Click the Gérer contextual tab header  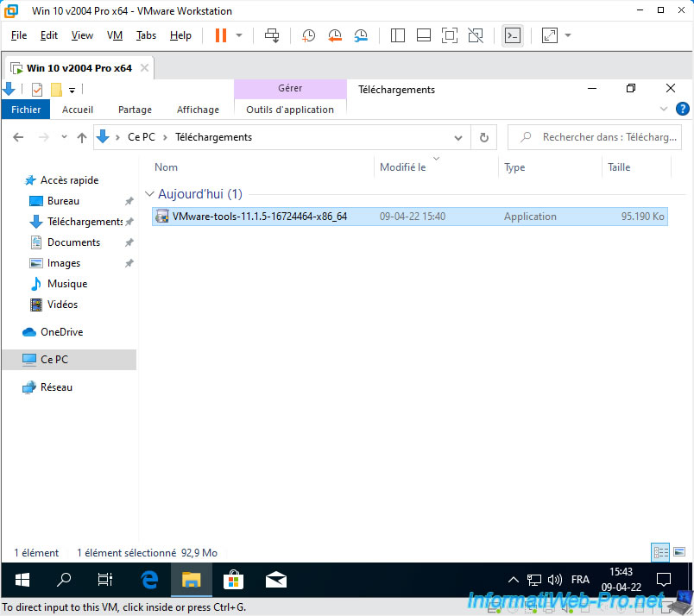click(x=290, y=89)
